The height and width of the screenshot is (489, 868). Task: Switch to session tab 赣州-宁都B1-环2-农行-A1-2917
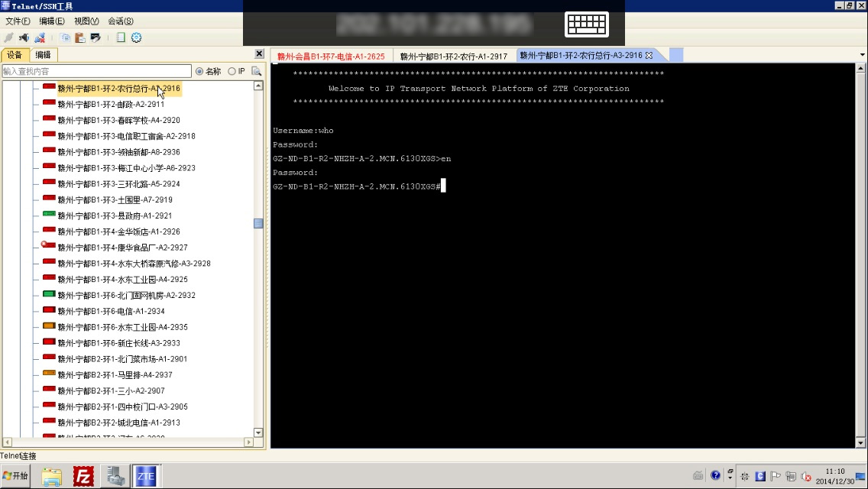[453, 57]
